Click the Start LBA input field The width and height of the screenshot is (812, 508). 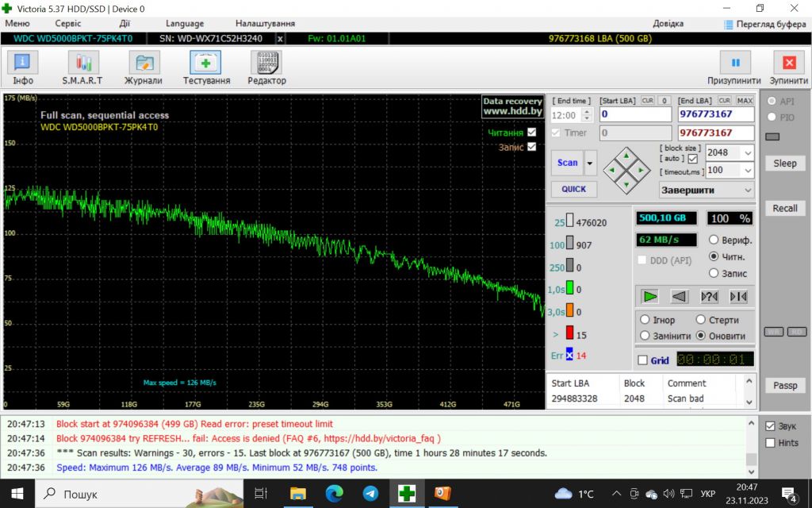click(635, 114)
